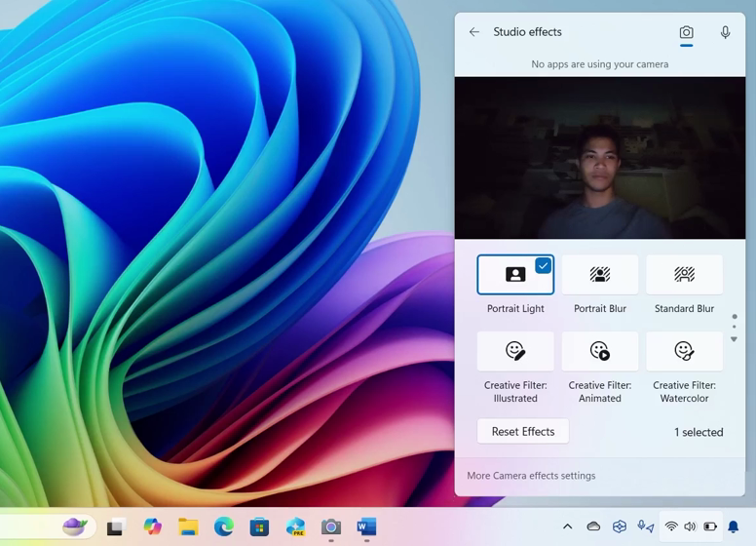Enable Standard Blur effect

pos(684,274)
